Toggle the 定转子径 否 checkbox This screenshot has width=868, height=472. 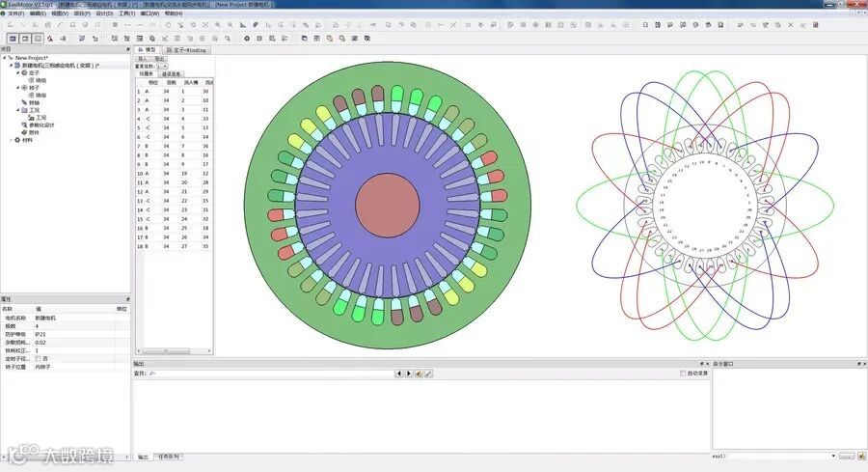coord(38,358)
